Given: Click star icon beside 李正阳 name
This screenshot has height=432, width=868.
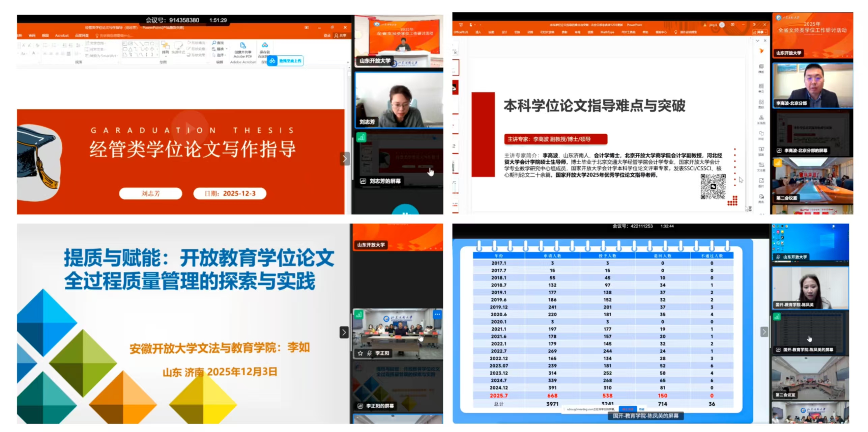Looking at the screenshot, I should click(x=360, y=353).
